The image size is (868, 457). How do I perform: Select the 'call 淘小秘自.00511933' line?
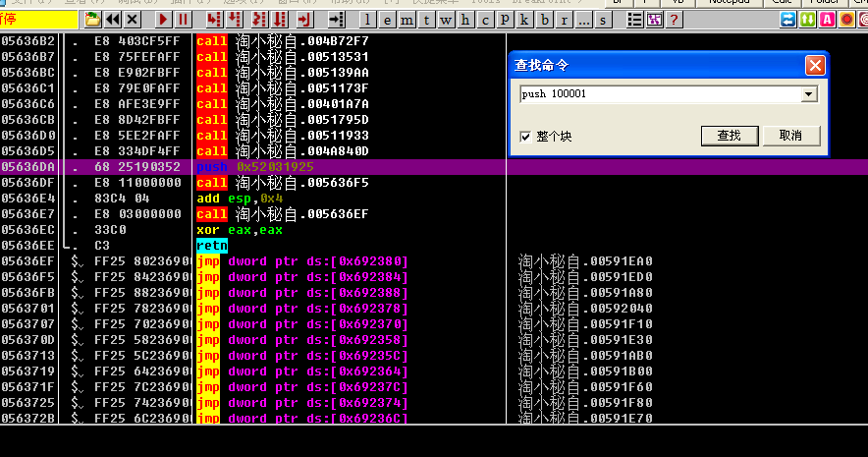coord(283,136)
